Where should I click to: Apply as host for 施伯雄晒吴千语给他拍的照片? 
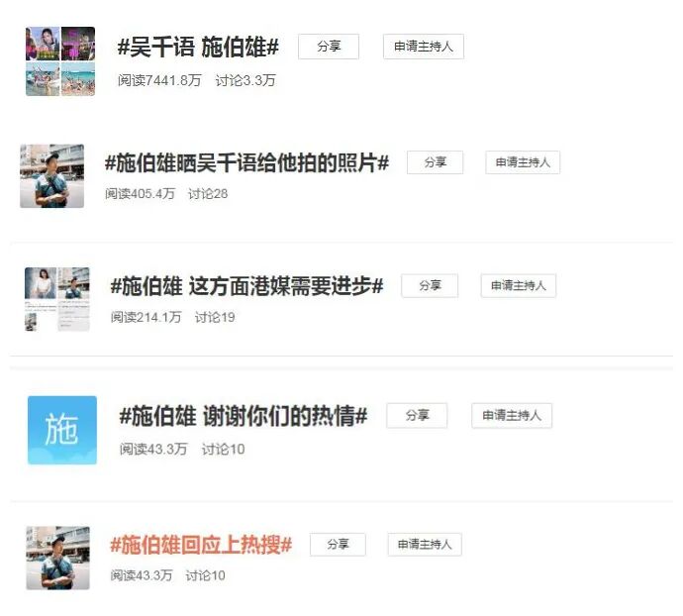coord(523,162)
